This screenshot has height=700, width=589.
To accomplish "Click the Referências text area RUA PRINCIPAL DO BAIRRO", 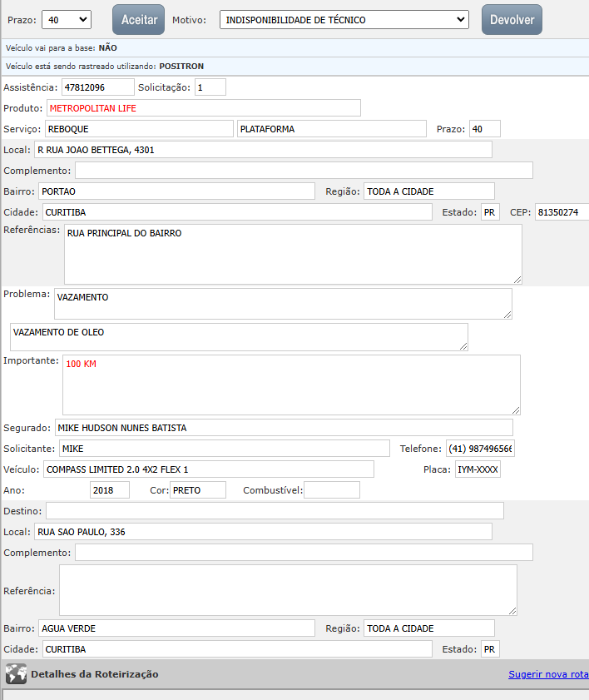I will point(293,254).
